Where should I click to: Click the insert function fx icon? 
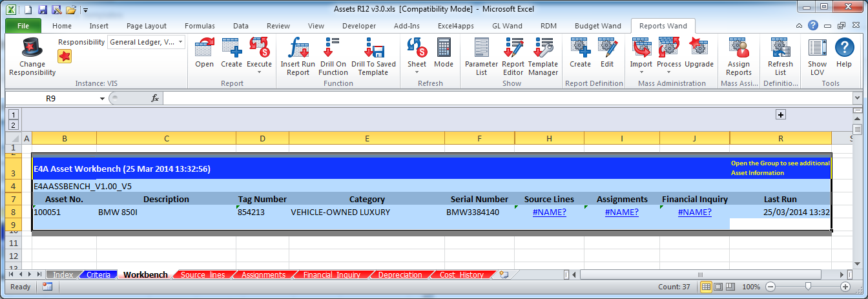(x=155, y=98)
